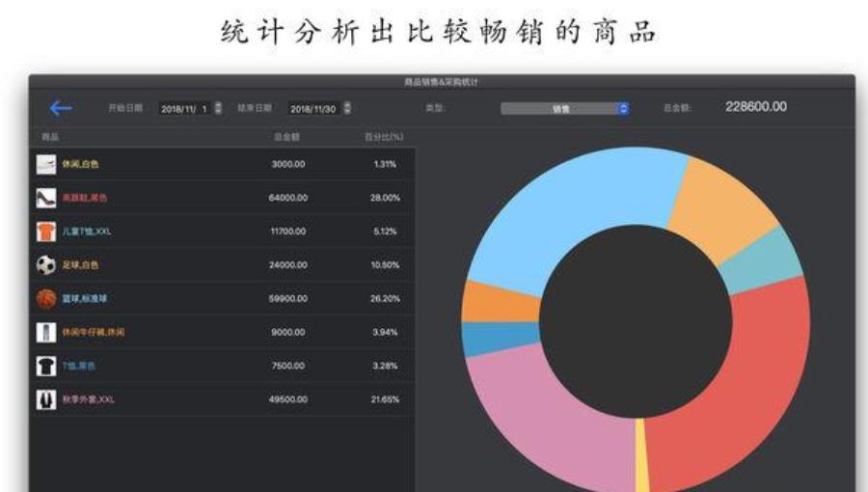Click the product name 儿童T恤,XXL

pyautogui.click(x=87, y=232)
